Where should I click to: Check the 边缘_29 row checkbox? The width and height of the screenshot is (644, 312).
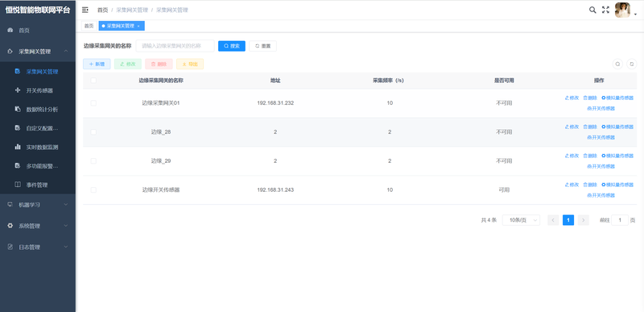point(93,160)
